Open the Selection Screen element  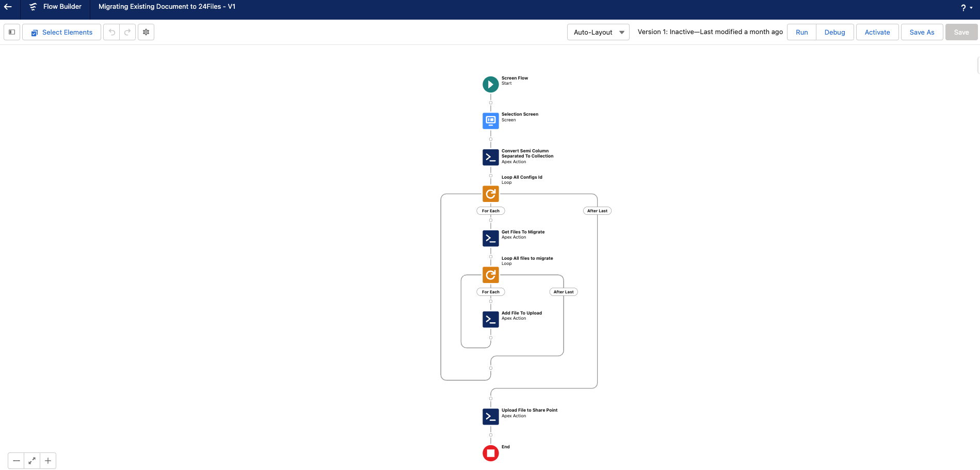click(490, 120)
